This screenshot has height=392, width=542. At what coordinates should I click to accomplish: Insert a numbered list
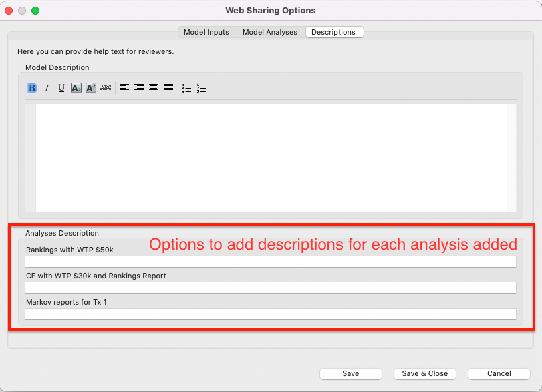tap(202, 88)
